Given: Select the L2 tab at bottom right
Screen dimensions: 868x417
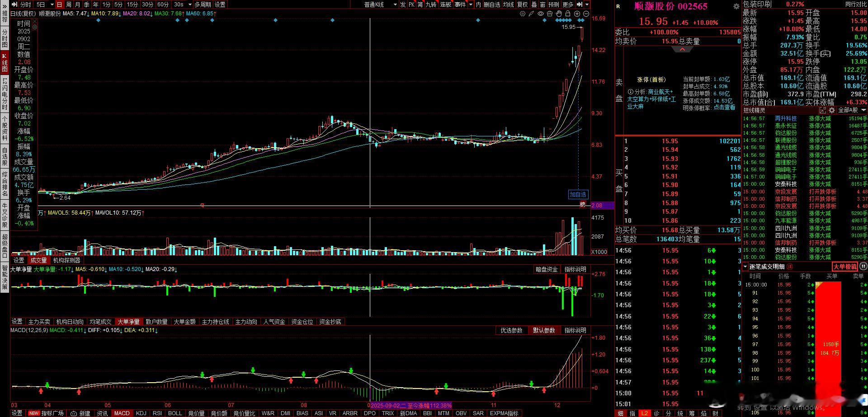Looking at the screenshot, I should 644,413.
